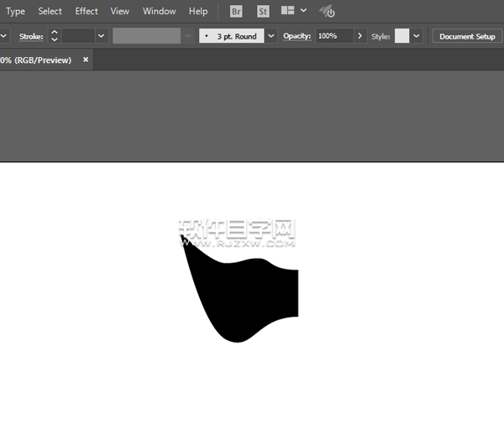
Task: Click the Arrange Documents layout icon
Action: pyautogui.click(x=287, y=12)
